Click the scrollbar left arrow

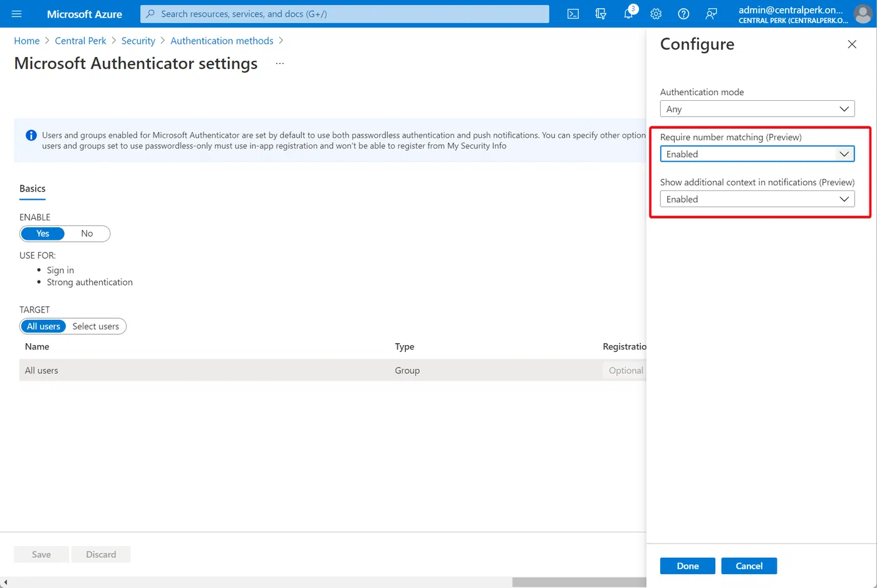[4, 582]
